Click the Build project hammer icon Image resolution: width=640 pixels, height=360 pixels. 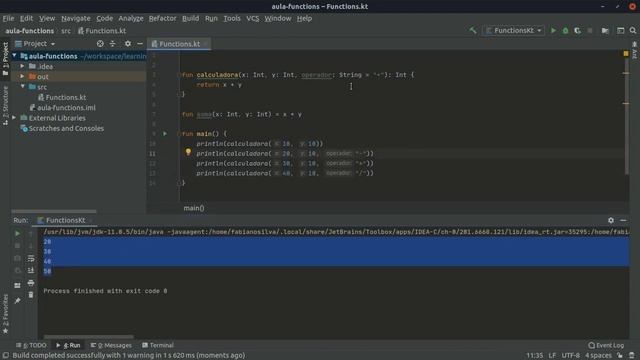[x=473, y=31]
